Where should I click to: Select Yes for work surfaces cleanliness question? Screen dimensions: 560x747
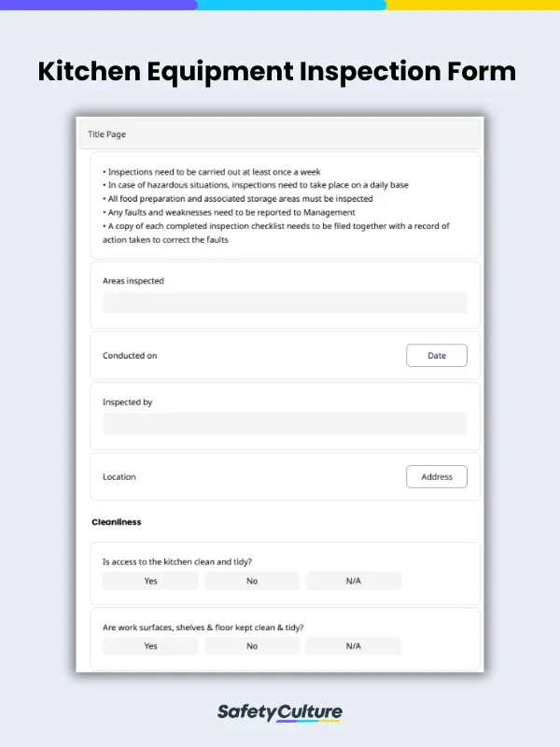[149, 645]
